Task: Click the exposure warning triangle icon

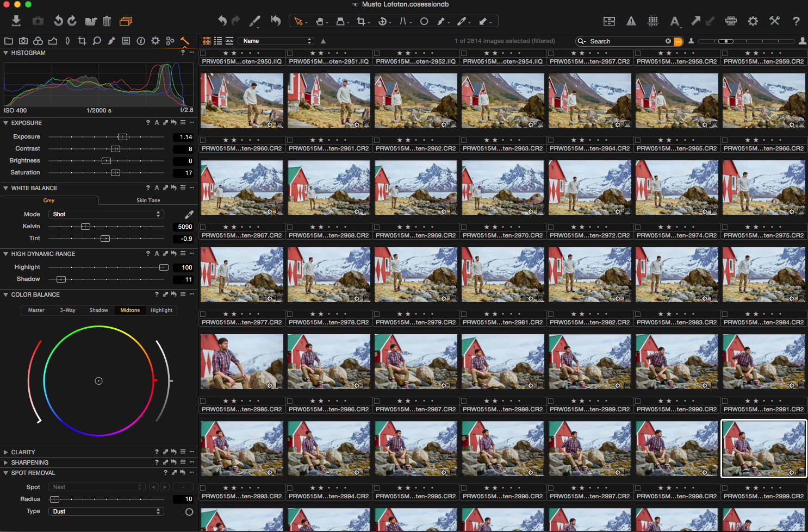Action: 631,21
